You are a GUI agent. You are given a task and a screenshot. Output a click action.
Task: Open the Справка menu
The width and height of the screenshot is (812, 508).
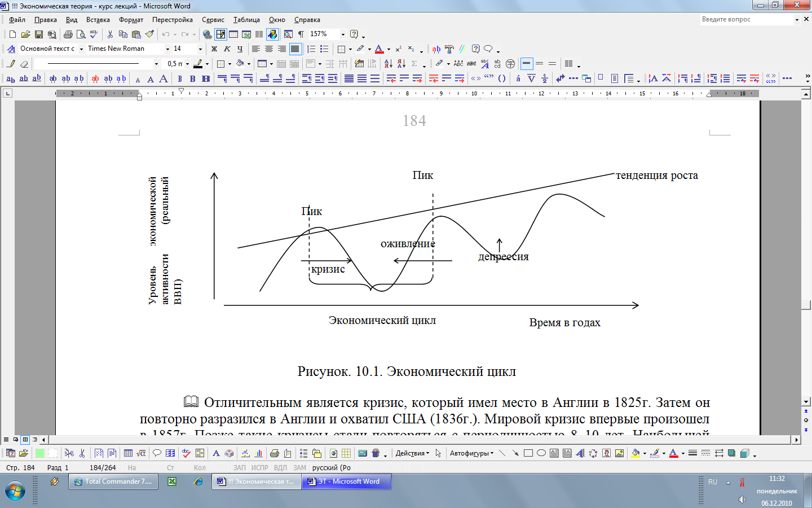307,20
